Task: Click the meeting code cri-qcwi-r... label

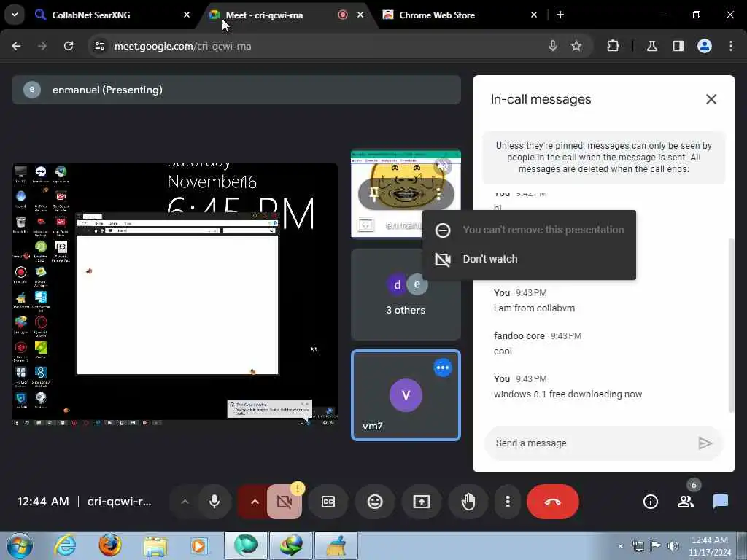Action: [x=119, y=502]
